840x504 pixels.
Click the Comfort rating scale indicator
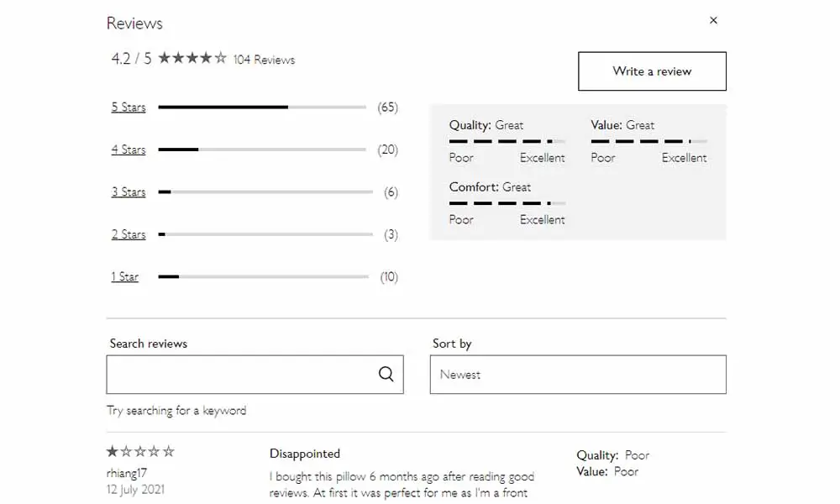coord(507,203)
